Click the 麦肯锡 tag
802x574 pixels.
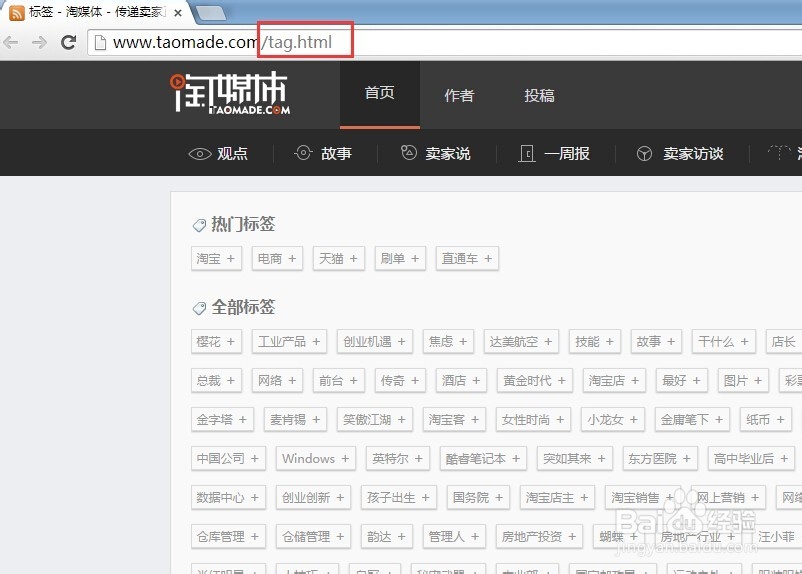[x=296, y=420]
